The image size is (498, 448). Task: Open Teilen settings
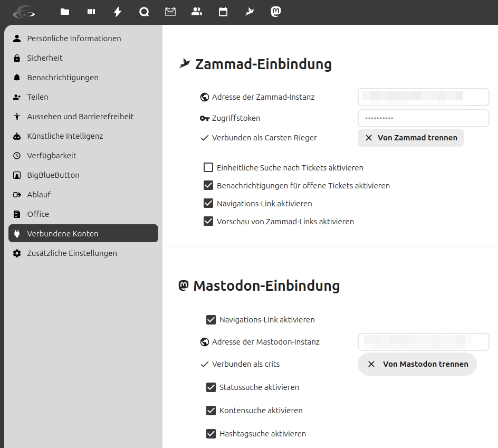pyautogui.click(x=83, y=97)
